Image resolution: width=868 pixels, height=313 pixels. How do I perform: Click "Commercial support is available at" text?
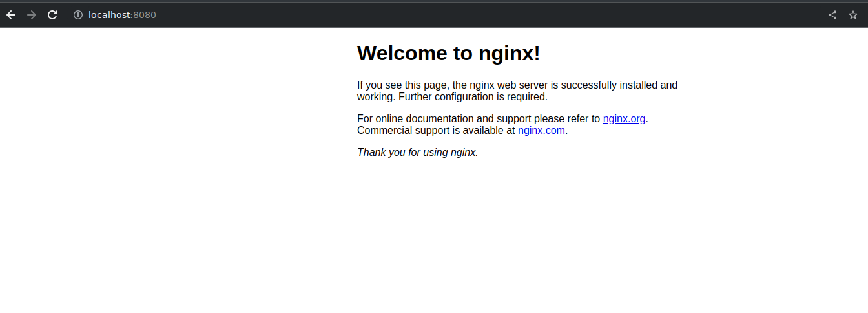point(436,131)
